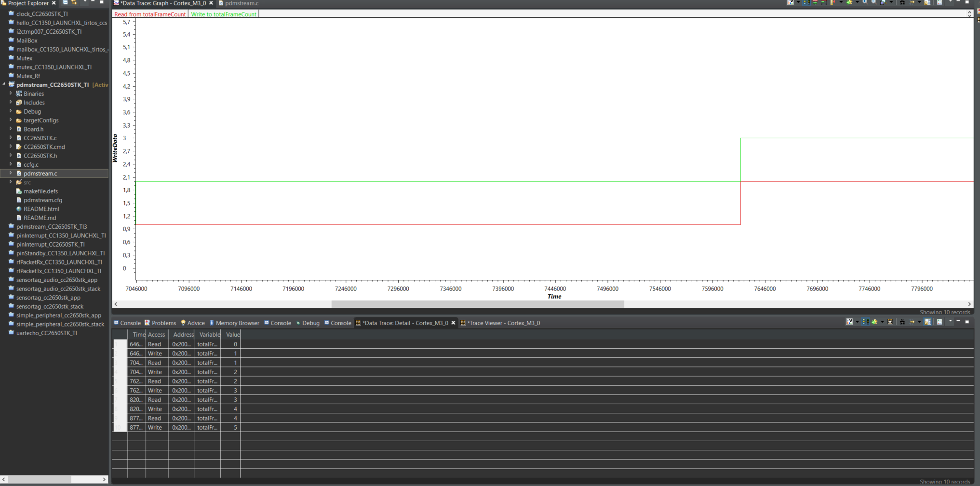Screen dimensions: 980x486
Task: Click the Variable column header
Action: click(207, 334)
